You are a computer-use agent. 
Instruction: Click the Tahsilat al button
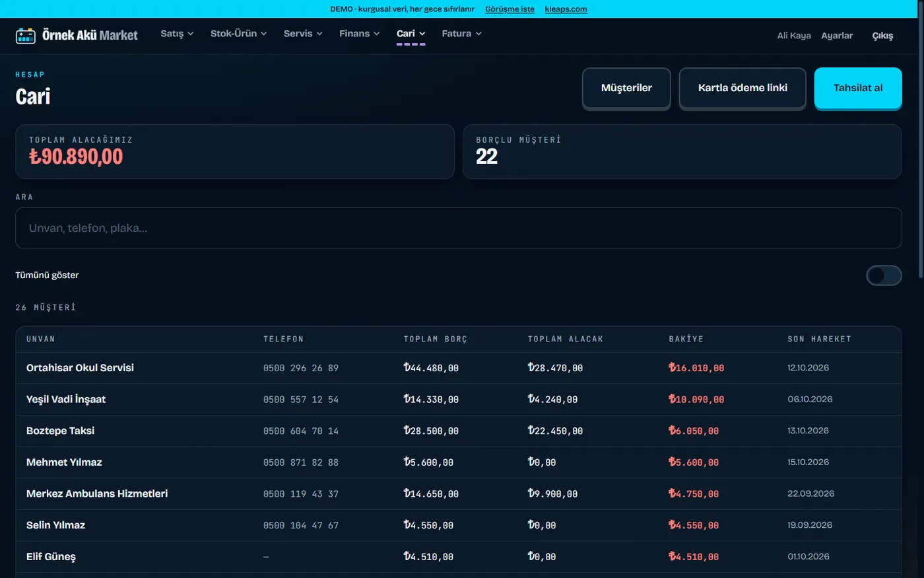pos(858,88)
